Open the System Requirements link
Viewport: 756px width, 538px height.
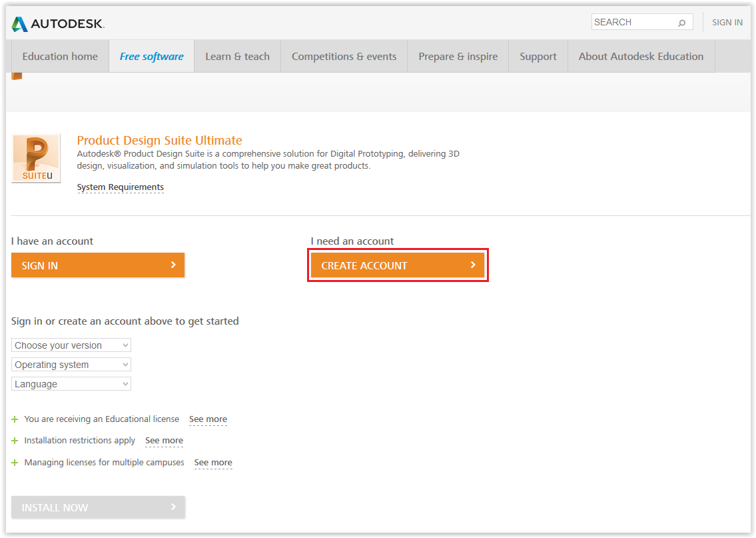coord(120,187)
